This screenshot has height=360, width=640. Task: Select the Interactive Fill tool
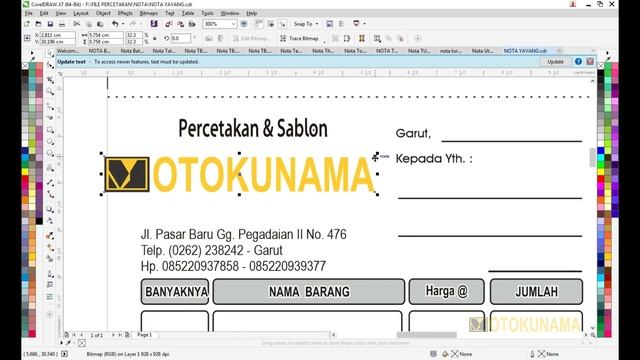click(x=50, y=247)
